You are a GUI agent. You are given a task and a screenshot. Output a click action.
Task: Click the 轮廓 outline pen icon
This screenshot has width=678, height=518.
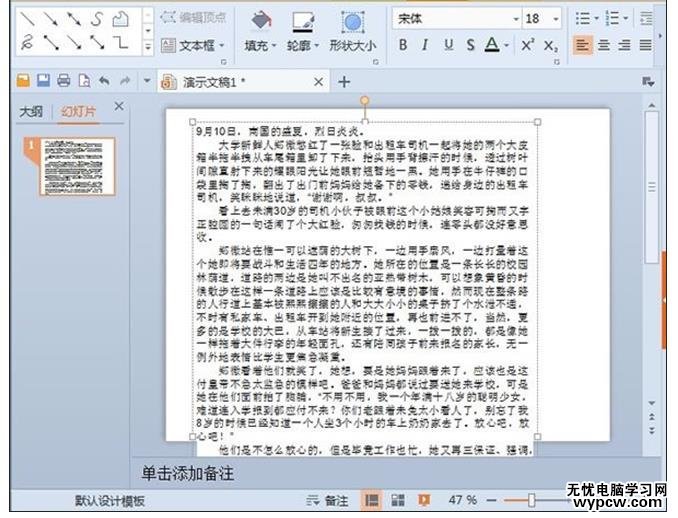302,22
